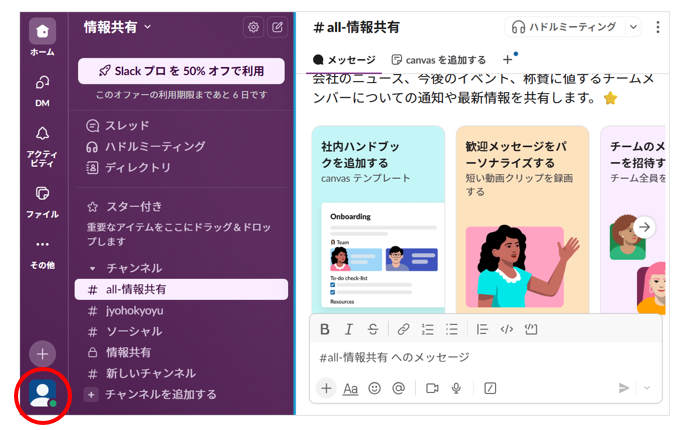This screenshot has height=430, width=680.
Task: Open workspace settings gear icon
Action: 253,27
